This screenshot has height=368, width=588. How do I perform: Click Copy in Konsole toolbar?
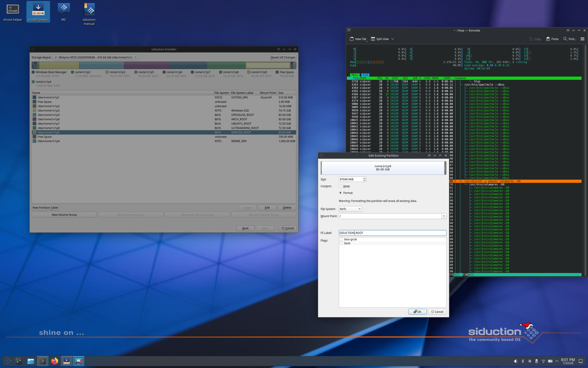pos(535,39)
